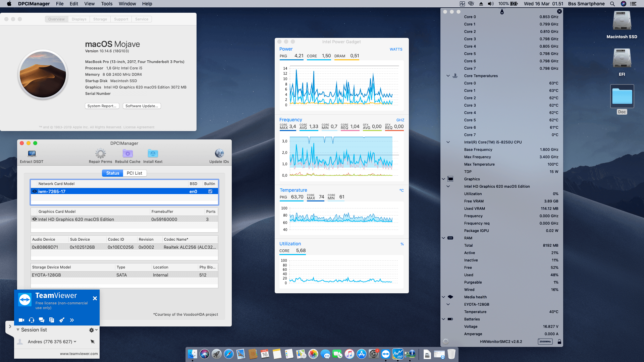The height and width of the screenshot is (362, 644).
Task: Open System Preferences in Dock
Action: pos(374,354)
